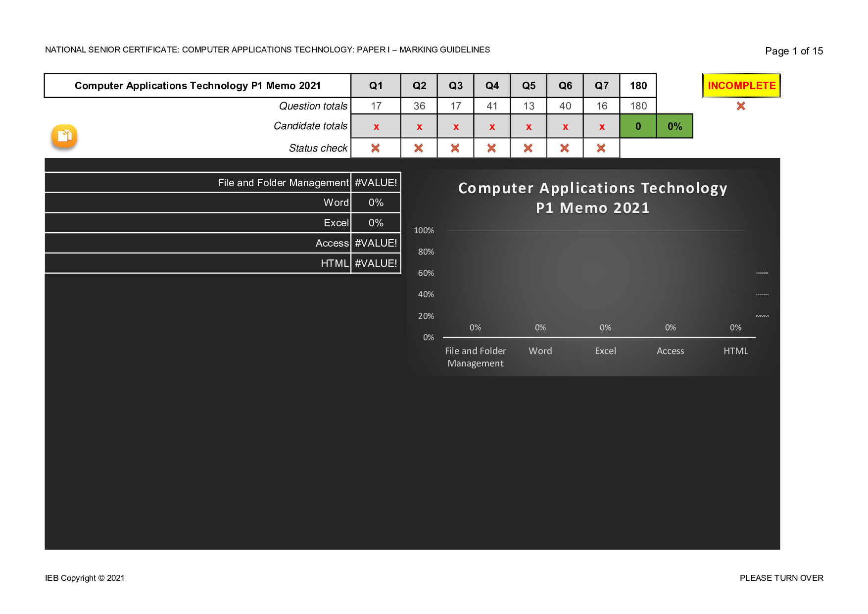The image size is (868, 614).
Task: Click the Question totals row label
Action: click(313, 106)
